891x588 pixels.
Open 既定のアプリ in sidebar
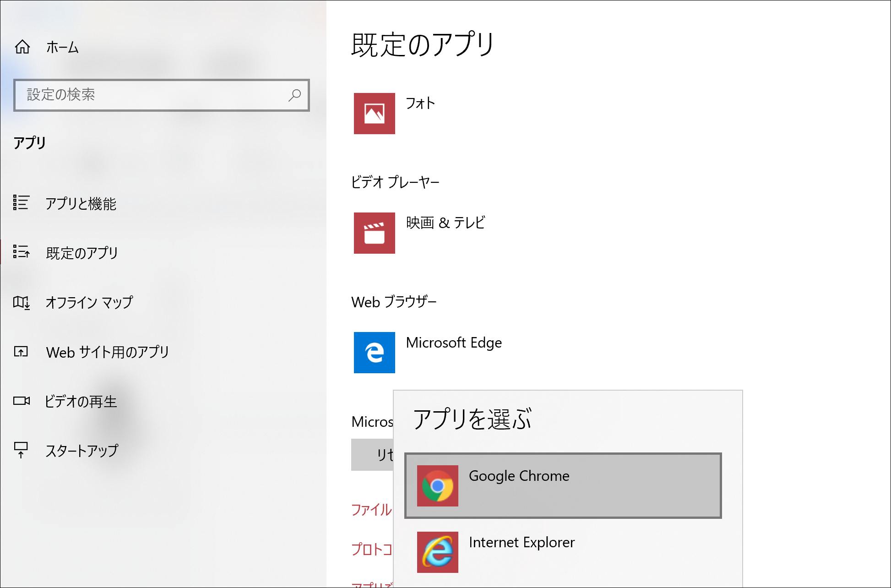82,253
